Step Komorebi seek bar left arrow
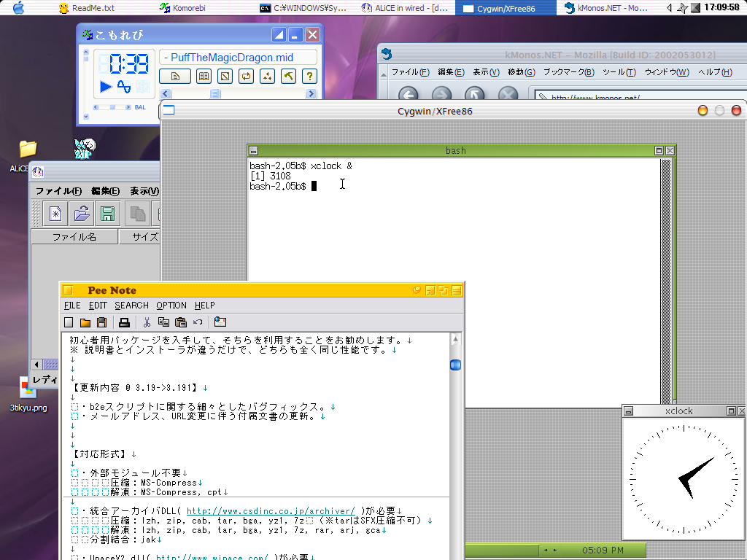Image resolution: width=747 pixels, height=560 pixels. click(166, 94)
